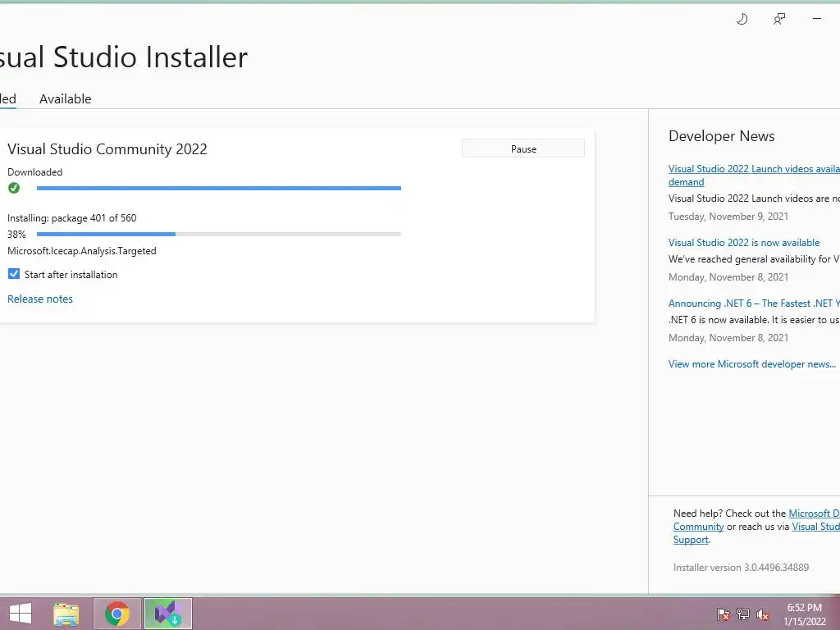Screen dimensions: 840x630
Task: Open the Action Center flag tray icon
Action: [723, 614]
